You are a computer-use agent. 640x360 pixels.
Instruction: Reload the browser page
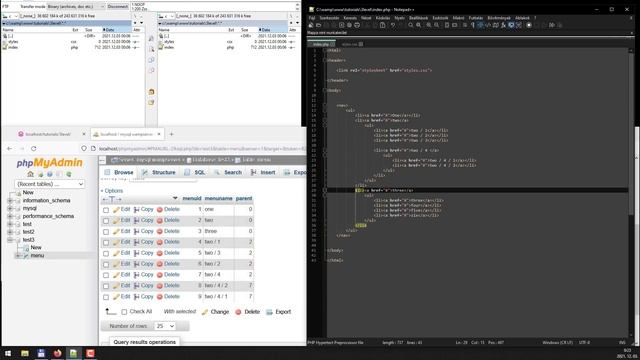33,149
